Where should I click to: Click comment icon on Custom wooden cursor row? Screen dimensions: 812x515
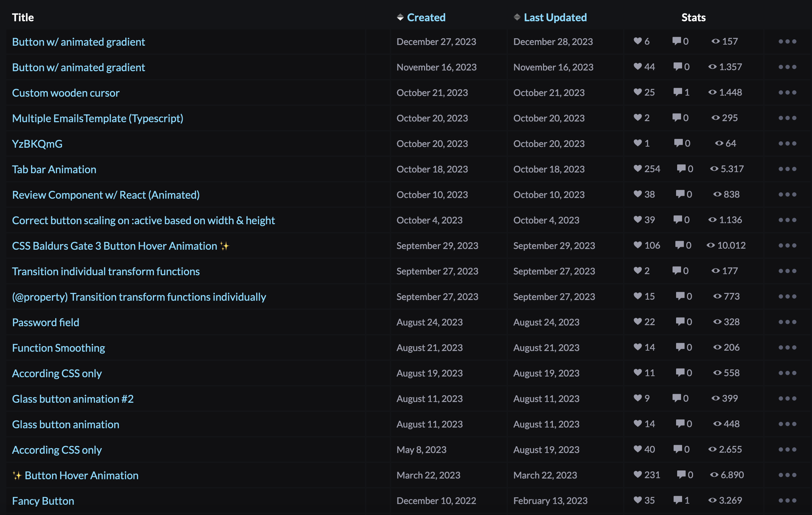[677, 92]
